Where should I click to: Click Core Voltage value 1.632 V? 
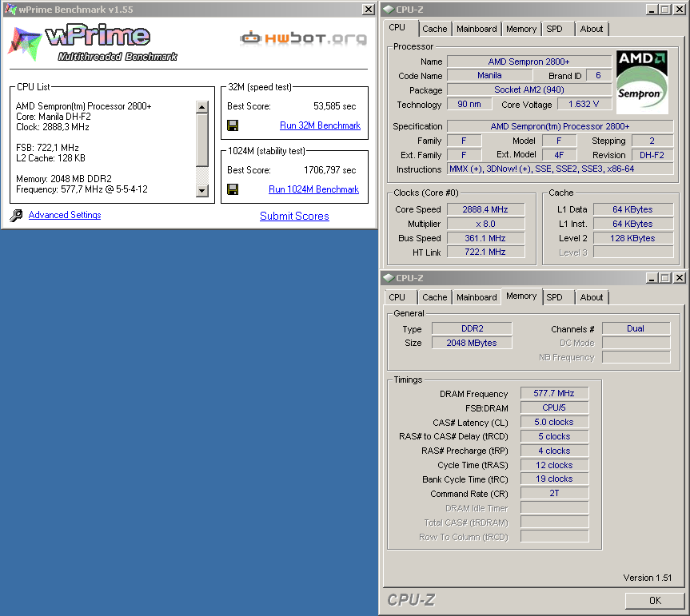tap(584, 104)
